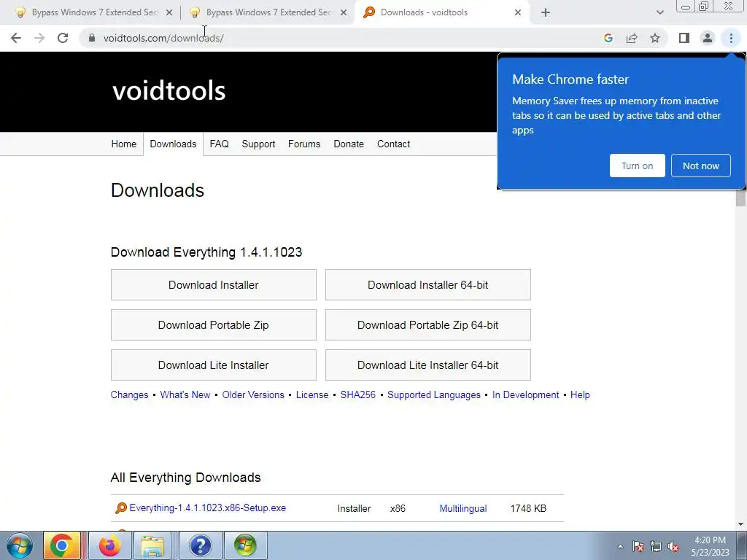This screenshot has height=560, width=747.
Task: Click Download Installer 64-bit button
Action: pyautogui.click(x=427, y=285)
